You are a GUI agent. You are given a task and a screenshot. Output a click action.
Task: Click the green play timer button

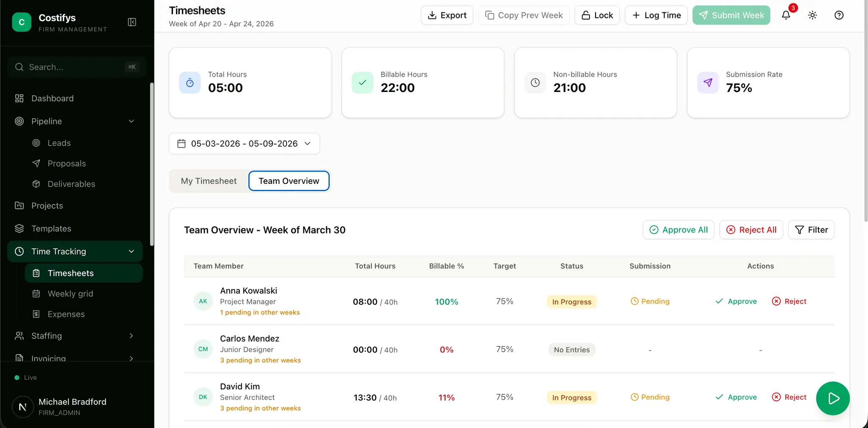[x=833, y=398]
